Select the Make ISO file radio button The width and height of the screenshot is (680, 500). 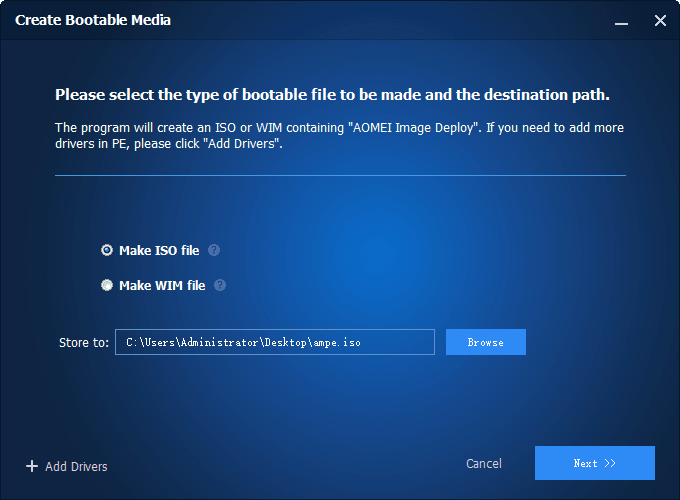(107, 250)
